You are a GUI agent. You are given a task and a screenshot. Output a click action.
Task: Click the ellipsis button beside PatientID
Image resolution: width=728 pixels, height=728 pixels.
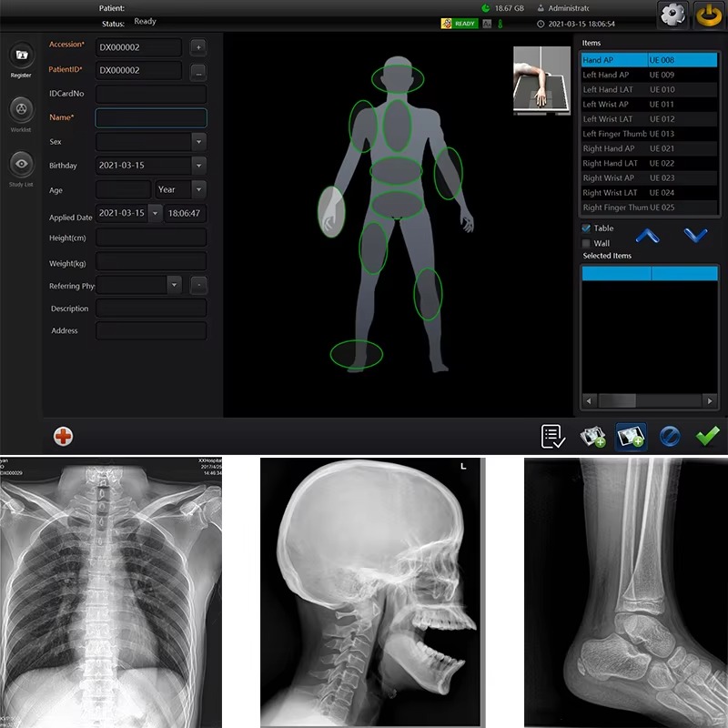198,70
